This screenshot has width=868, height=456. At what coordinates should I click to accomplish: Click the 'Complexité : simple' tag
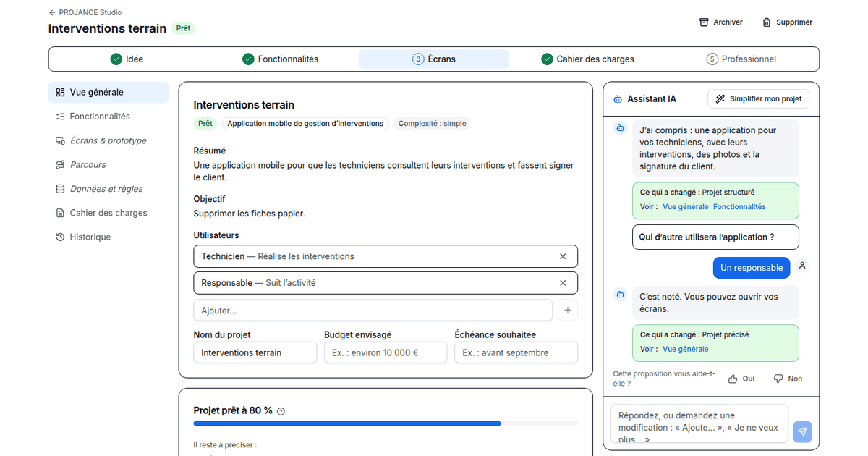(433, 124)
